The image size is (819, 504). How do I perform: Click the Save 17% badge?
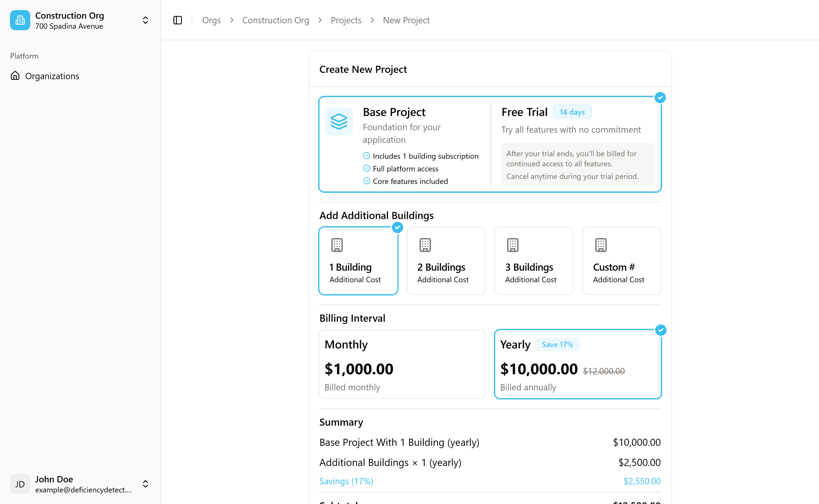click(557, 345)
